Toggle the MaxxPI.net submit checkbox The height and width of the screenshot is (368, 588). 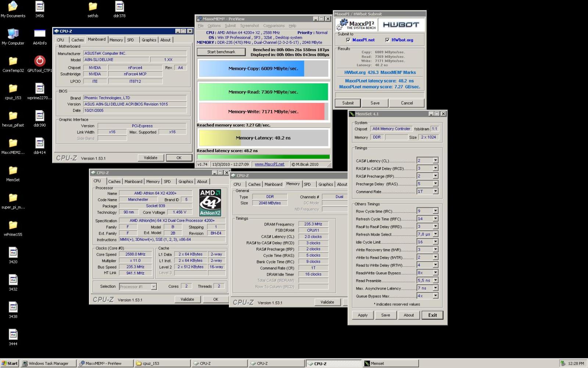click(x=348, y=40)
